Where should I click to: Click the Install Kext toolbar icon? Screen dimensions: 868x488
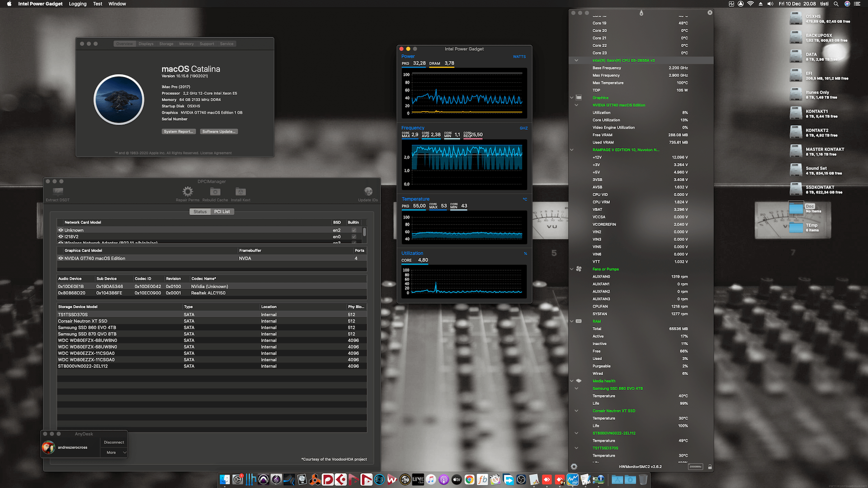coord(241,192)
